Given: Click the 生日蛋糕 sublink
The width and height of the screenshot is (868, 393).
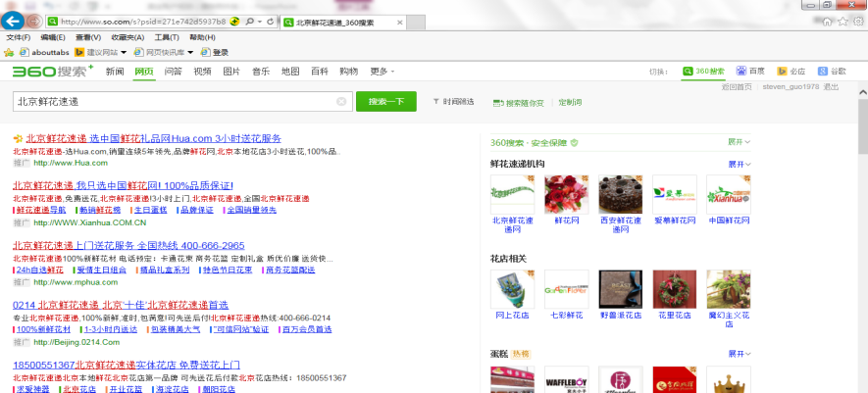Looking at the screenshot, I should tap(150, 210).
